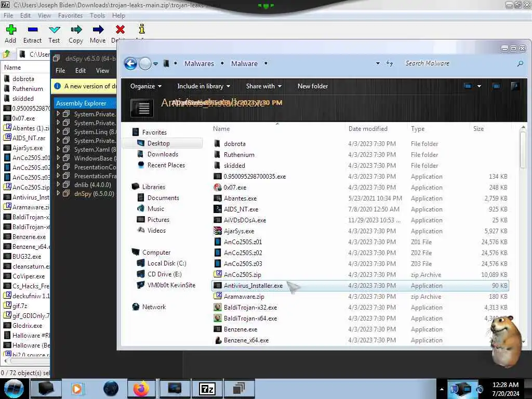Click the Explorer forward navigation button
532x399 pixels.
145,63
